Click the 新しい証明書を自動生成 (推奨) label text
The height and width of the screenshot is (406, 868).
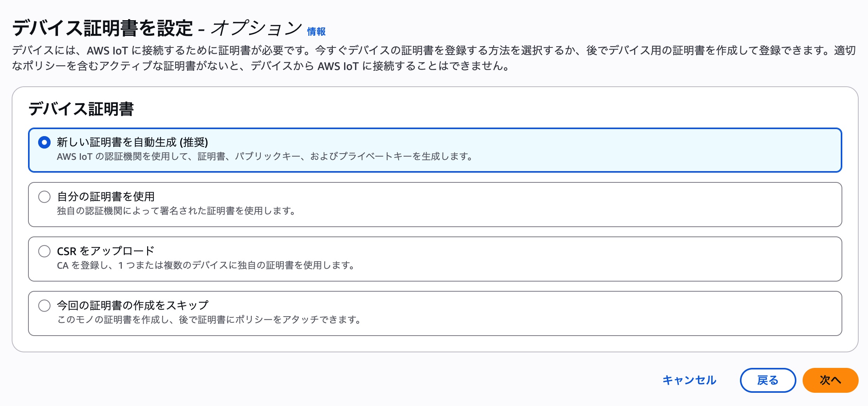pos(132,142)
